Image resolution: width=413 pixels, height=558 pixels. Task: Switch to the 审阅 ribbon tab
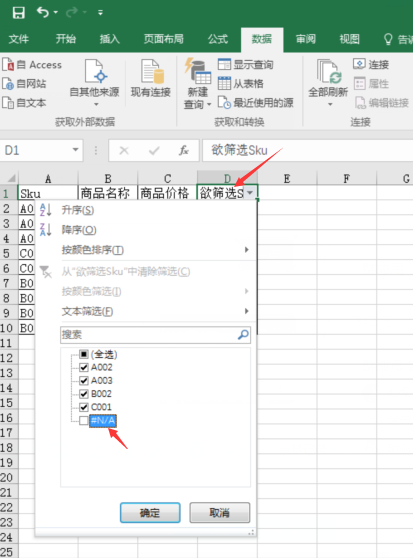tap(306, 39)
